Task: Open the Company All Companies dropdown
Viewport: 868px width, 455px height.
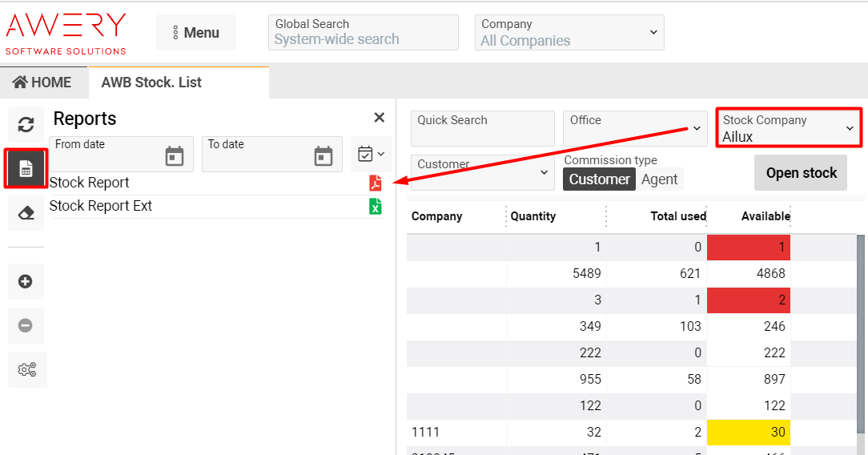Action: coord(569,33)
